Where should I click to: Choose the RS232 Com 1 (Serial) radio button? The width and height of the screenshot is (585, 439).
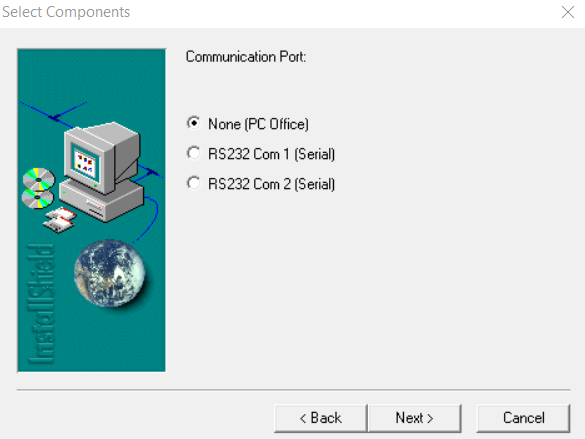[x=194, y=153]
